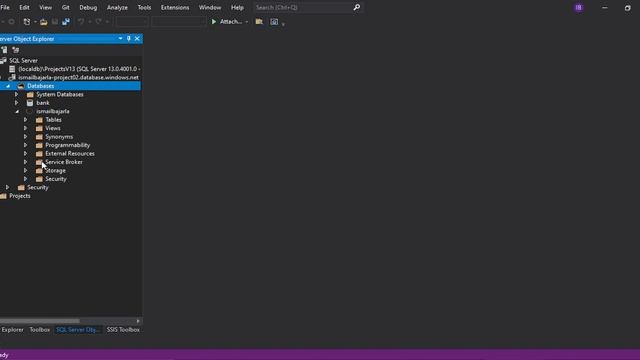The width and height of the screenshot is (640, 360).
Task: Open the Analyze menu
Action: [117, 7]
